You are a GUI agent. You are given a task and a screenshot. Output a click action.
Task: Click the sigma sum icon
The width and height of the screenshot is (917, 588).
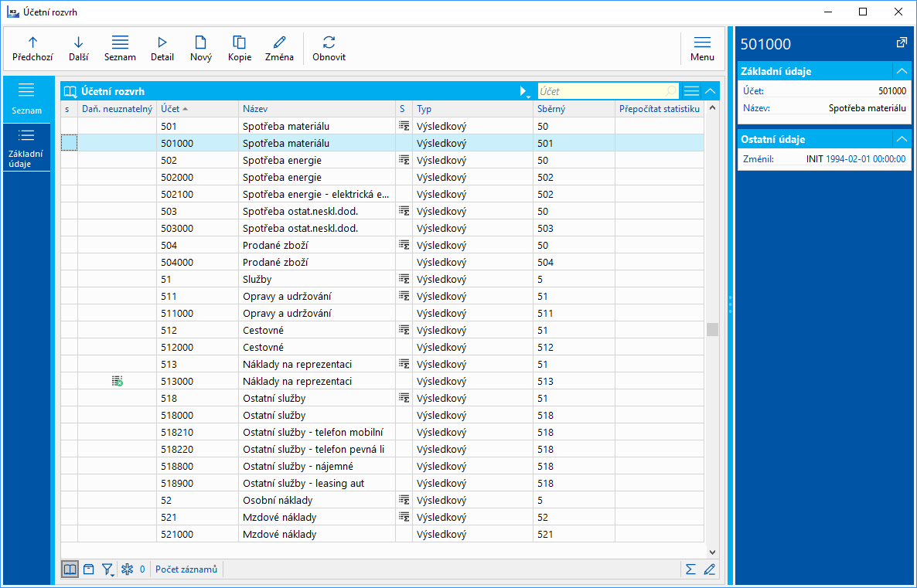690,569
